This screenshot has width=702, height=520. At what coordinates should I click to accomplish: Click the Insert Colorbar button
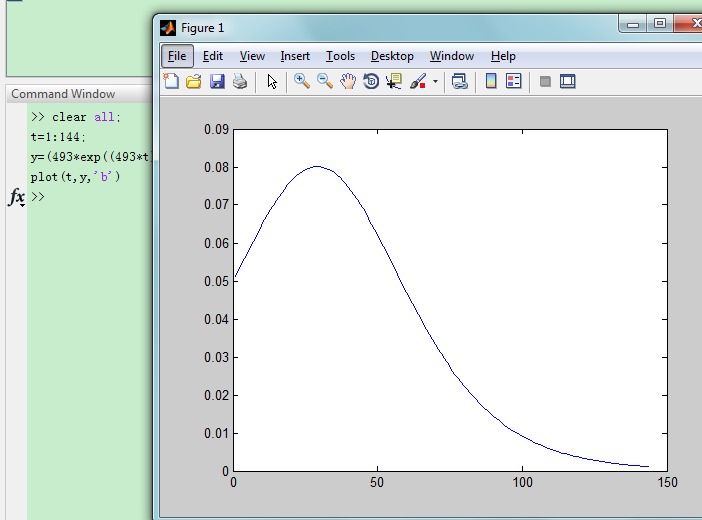[x=491, y=82]
